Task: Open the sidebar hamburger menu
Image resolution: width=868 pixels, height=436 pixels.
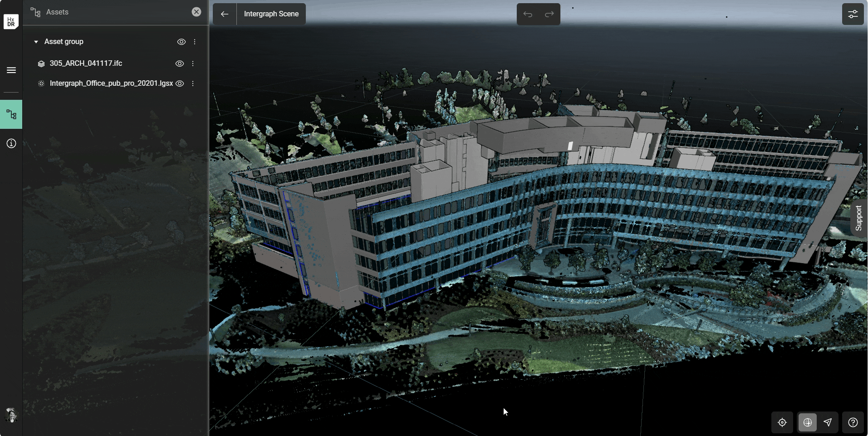Action: [x=11, y=70]
